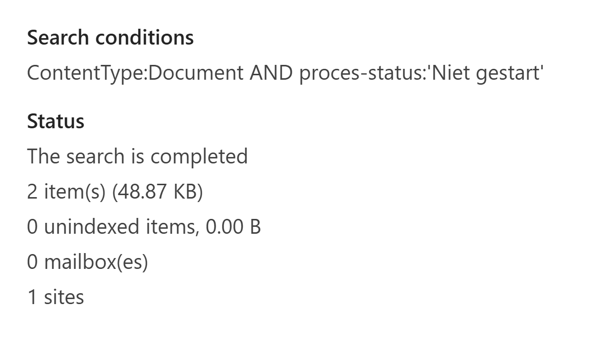This screenshot has height=364, width=616.
Task: Click the Status heading
Action: tap(56, 121)
